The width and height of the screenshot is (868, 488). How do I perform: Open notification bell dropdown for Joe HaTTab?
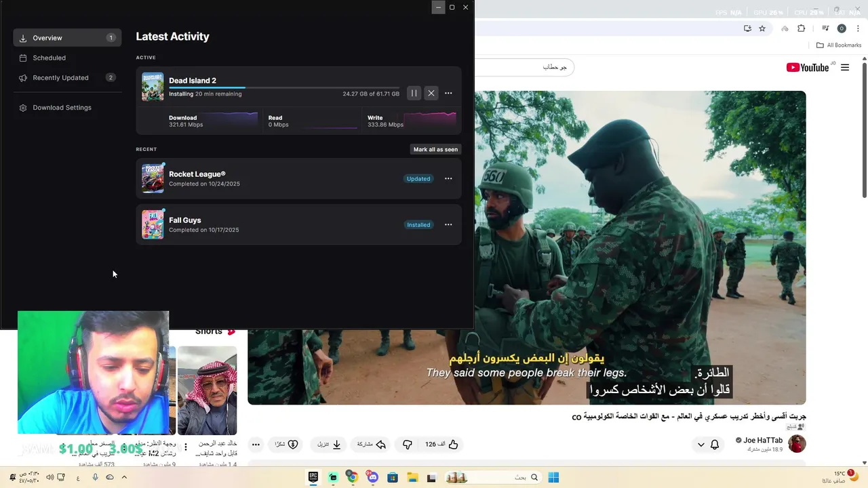pos(707,445)
